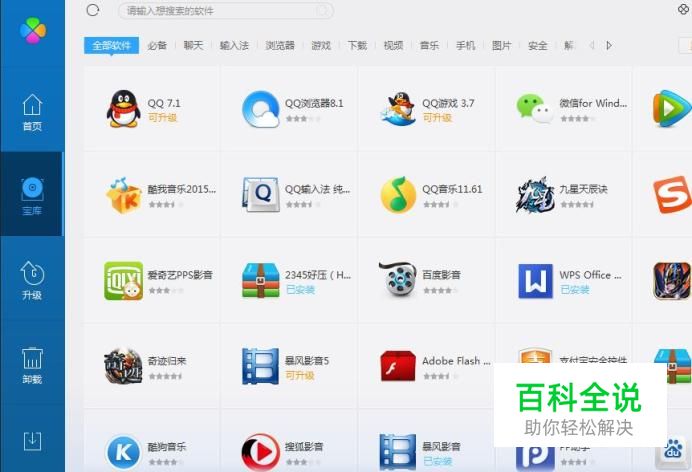Open the 搜狐影音 red play icon
692x472 pixels.
coord(260,452)
